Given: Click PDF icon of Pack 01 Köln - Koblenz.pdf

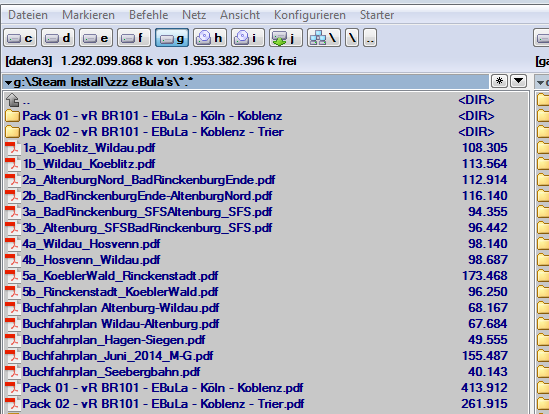Looking at the screenshot, I should pyautogui.click(x=12, y=388).
